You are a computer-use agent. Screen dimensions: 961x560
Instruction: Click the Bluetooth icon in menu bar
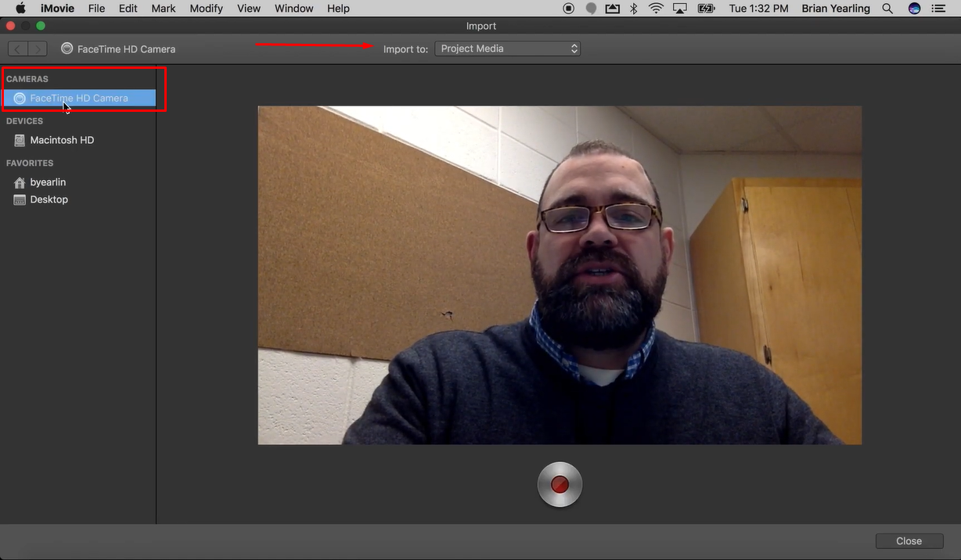tap(632, 9)
